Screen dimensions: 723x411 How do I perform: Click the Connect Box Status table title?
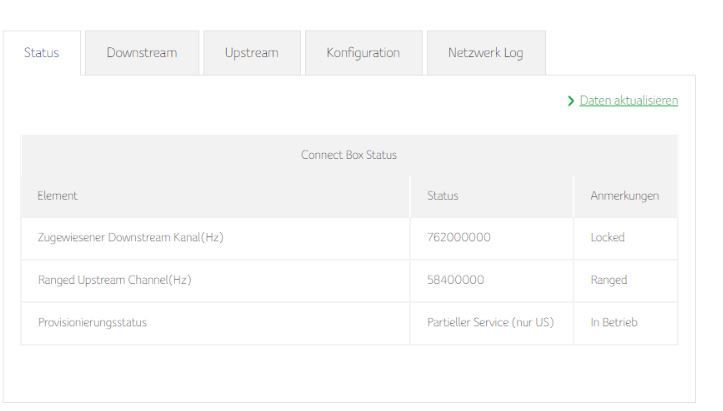point(349,155)
